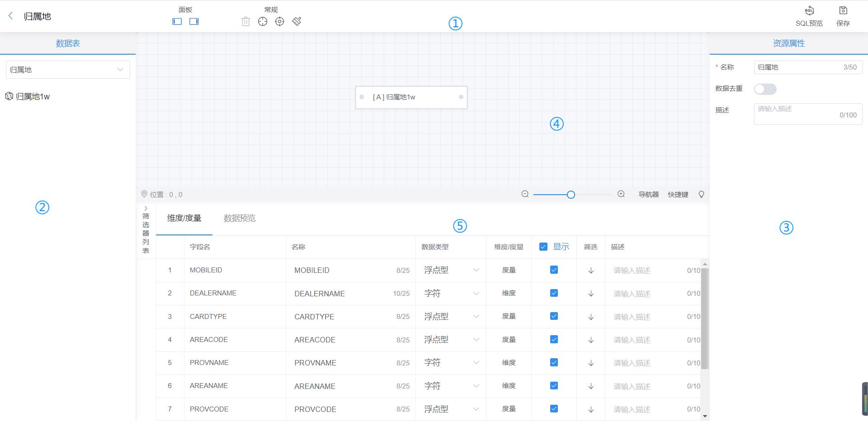Click filter arrow for CARDTYPE row
868x421 pixels.
pos(591,317)
